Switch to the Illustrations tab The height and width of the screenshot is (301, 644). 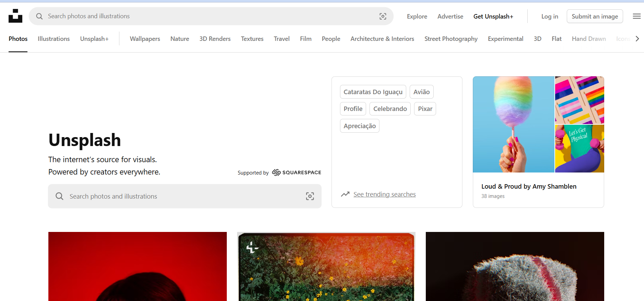[x=54, y=39]
